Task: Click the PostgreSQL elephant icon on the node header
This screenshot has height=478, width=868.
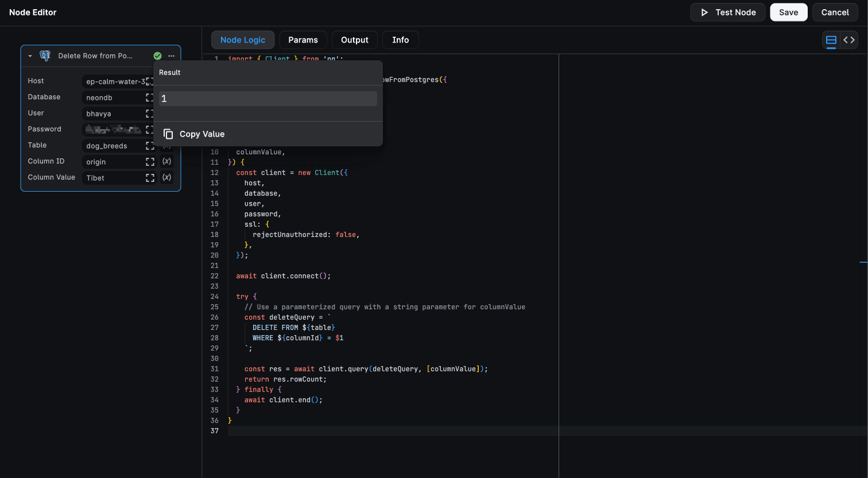Action: (x=44, y=55)
